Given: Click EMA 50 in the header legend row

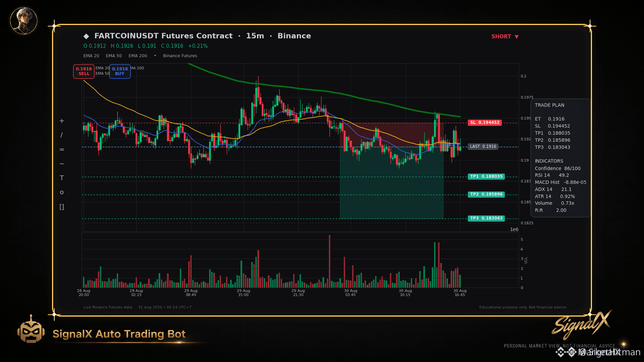Looking at the screenshot, I should point(114,56).
